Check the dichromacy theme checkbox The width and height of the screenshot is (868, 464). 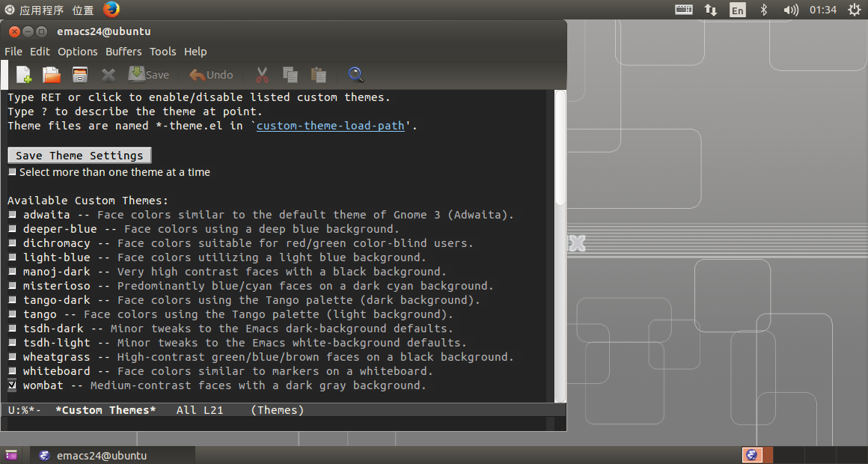coord(12,243)
